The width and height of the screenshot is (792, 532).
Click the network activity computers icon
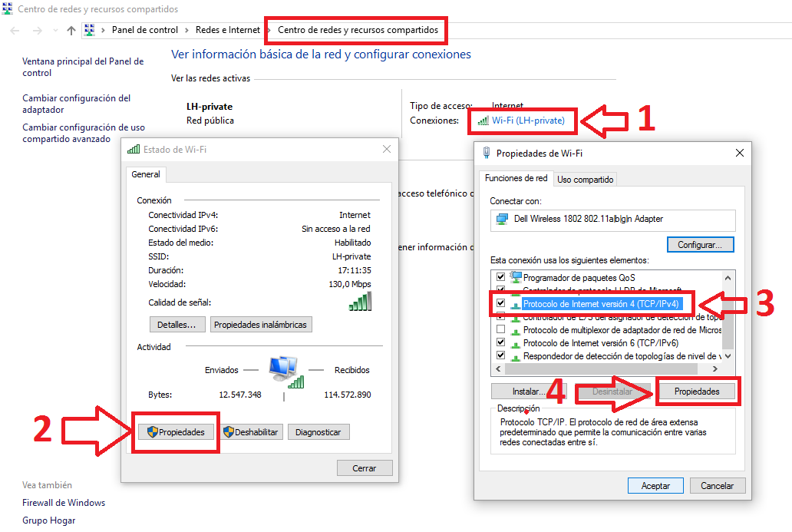[x=286, y=372]
